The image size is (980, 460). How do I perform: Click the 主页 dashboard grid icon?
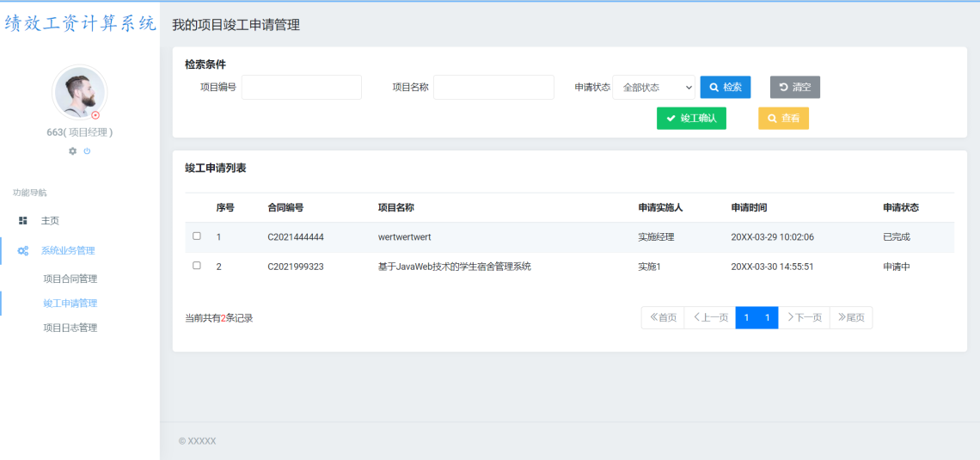tap(23, 221)
